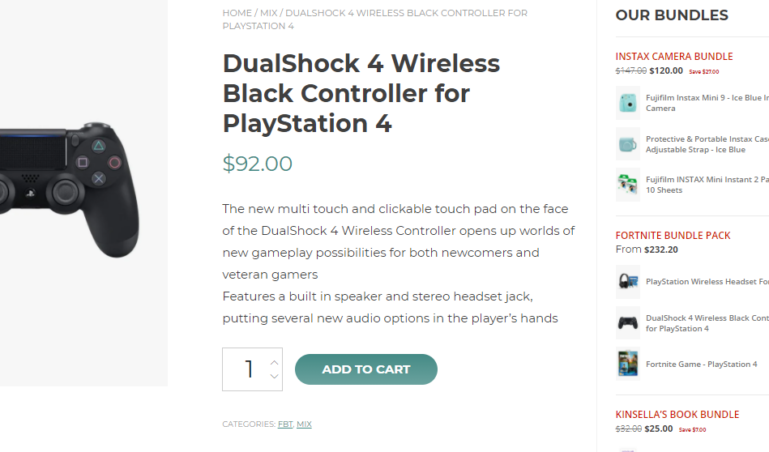The width and height of the screenshot is (769, 452).
Task: Increase quantity with the up arrow
Action: coord(274,363)
